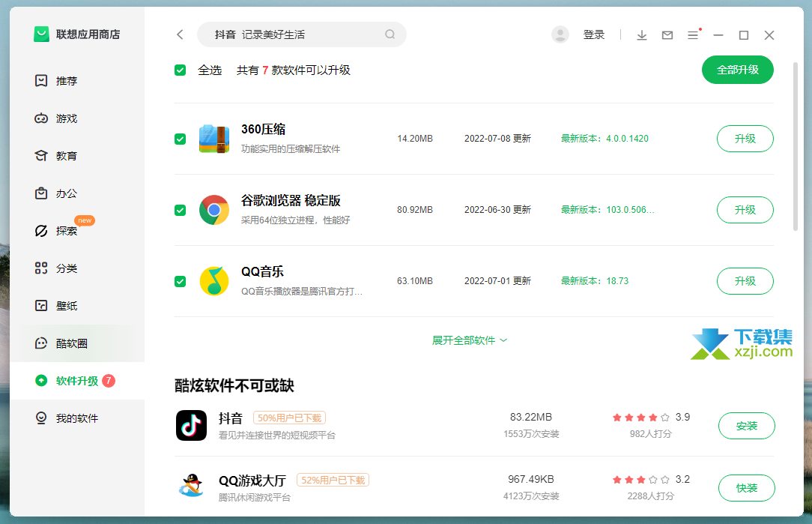Viewport: 812px width, 524px height.
Task: Click the user avatar icon
Action: (x=560, y=34)
